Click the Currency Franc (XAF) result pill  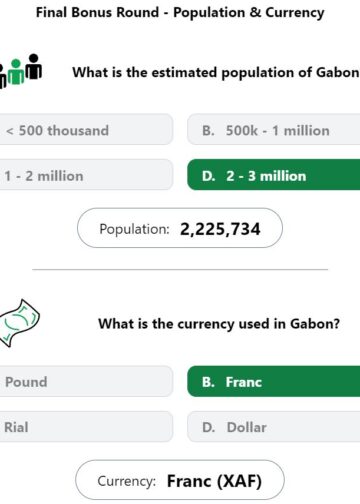pos(180,480)
